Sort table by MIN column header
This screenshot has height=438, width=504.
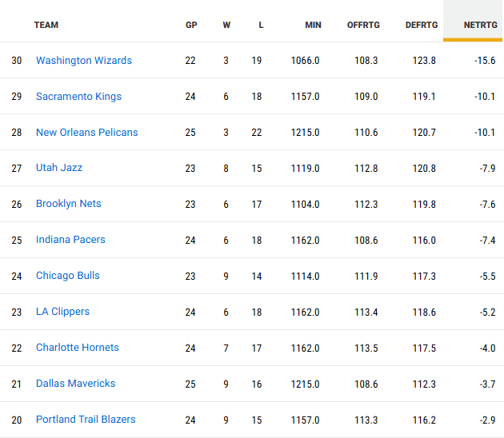point(313,25)
